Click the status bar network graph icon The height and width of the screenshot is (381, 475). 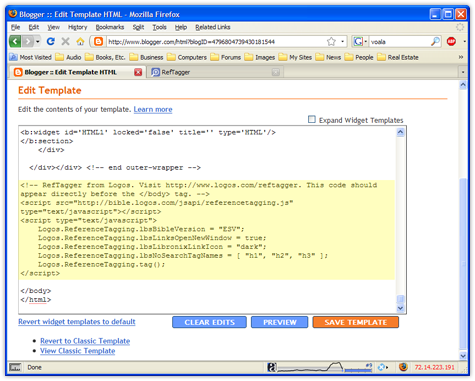[324, 367]
